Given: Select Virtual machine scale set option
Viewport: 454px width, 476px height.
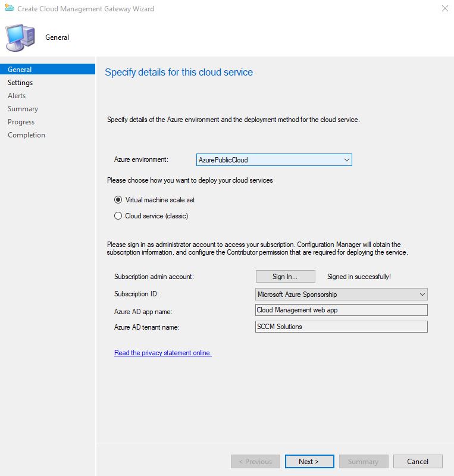Looking at the screenshot, I should [x=118, y=200].
